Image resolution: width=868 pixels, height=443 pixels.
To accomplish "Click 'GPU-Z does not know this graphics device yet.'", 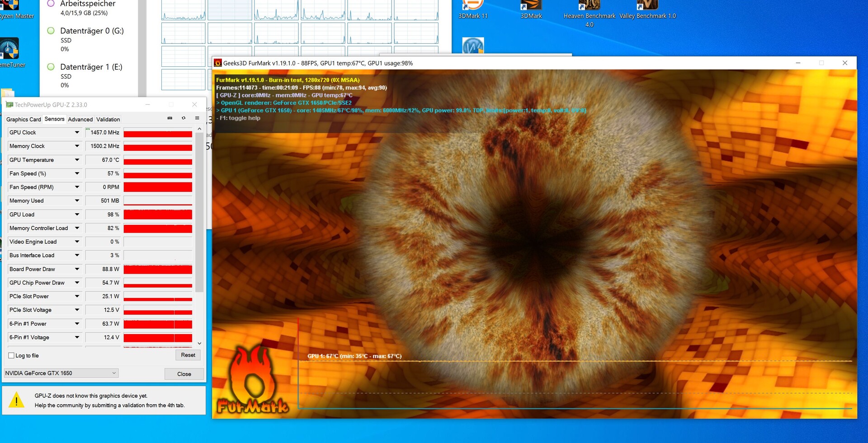I will click(91, 396).
